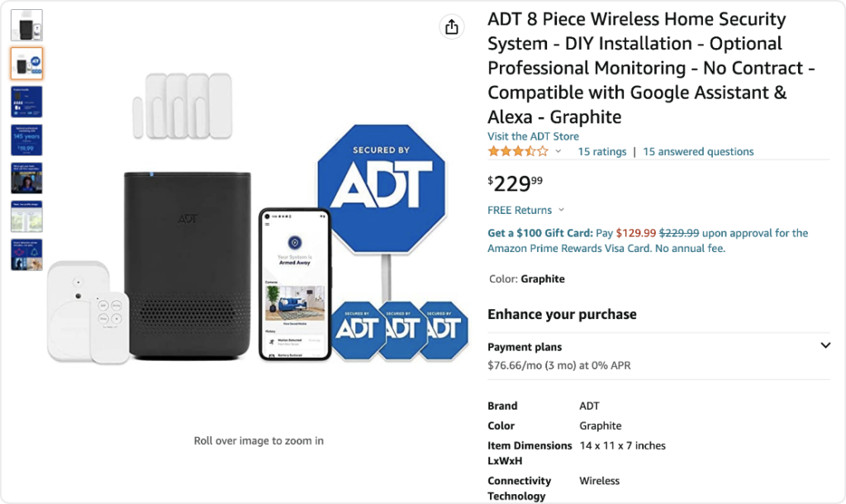The image size is (846, 504).
Task: Open the third thumbnail with blue background
Action: pos(26,102)
